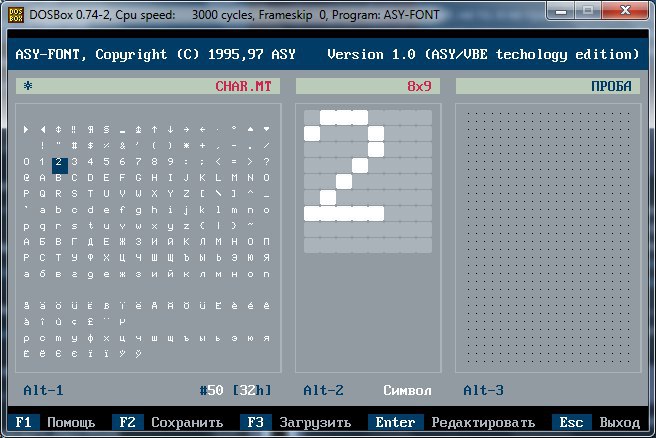
Task: Activate the Alt-3 test panel
Action: (x=483, y=390)
